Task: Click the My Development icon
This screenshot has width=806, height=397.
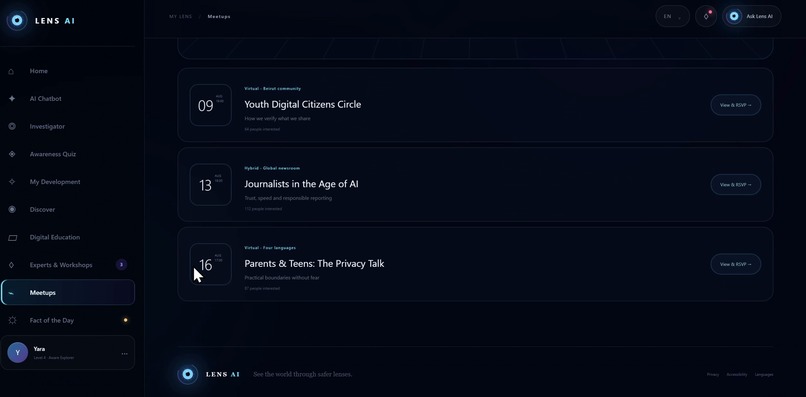Action: [12, 182]
